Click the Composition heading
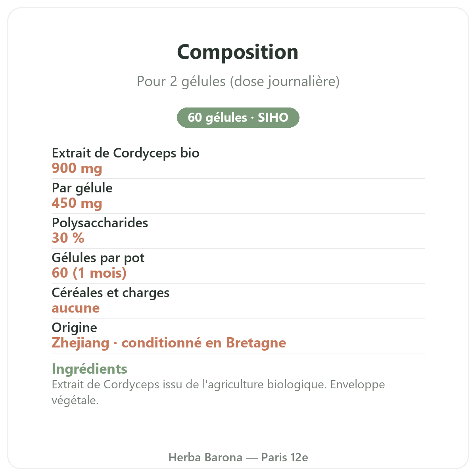The image size is (476, 476). click(238, 52)
